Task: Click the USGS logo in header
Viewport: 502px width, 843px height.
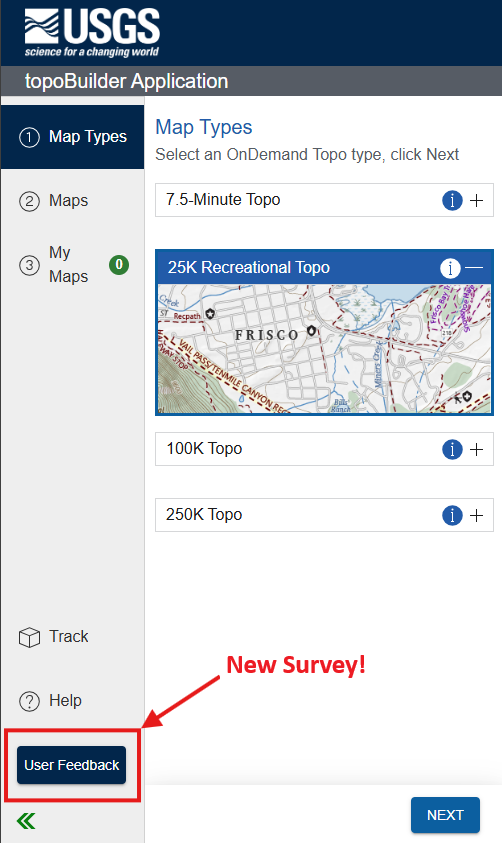Action: point(92,33)
